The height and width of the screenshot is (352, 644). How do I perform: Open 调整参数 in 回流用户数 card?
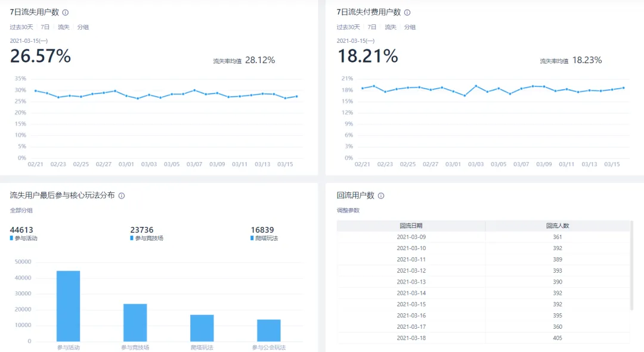coord(348,210)
